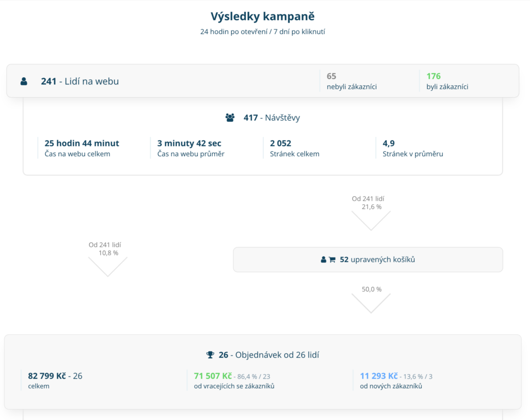This screenshot has width=530, height=420.
Task: Click the trophy icon beside 26 Objednávek
Action: pos(210,355)
